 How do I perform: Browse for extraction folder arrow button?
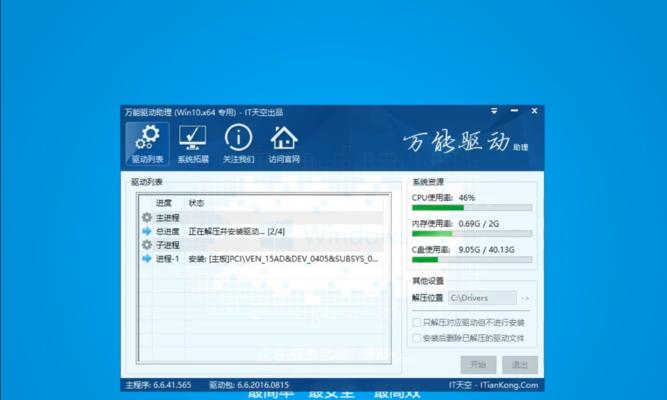525,298
